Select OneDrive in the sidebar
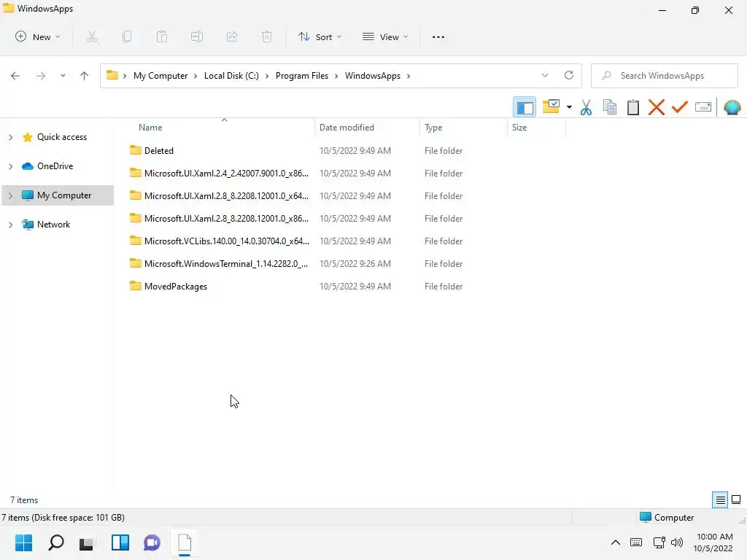Viewport: 747px width, 560px height. [55, 166]
